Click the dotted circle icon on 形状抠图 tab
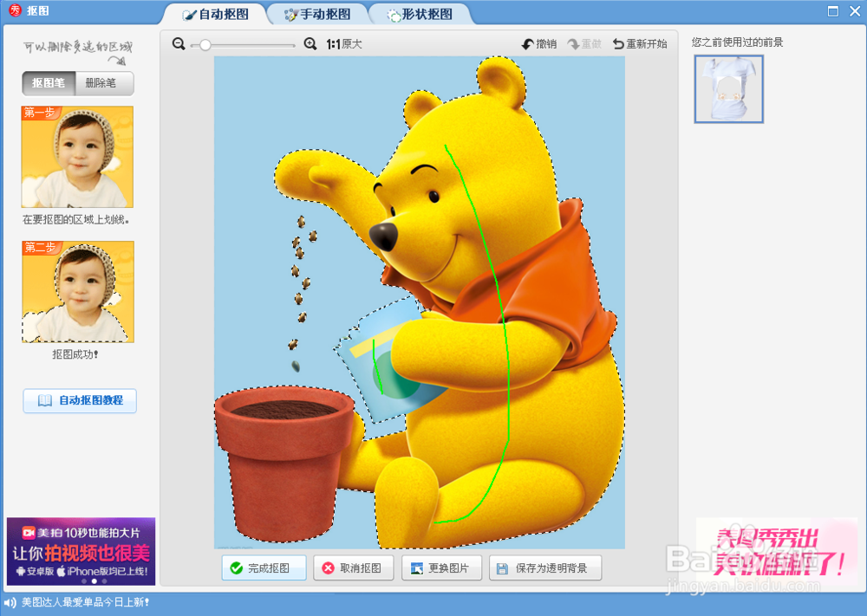Image resolution: width=867 pixels, height=616 pixels. (394, 16)
